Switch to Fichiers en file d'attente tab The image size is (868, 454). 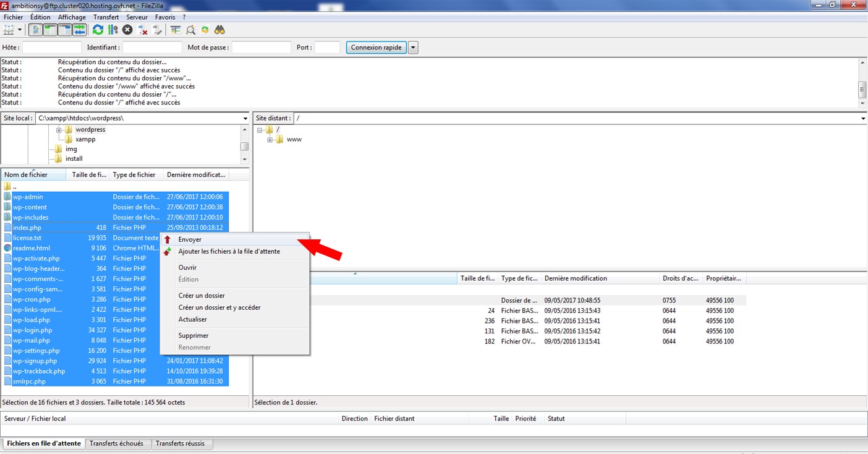pyautogui.click(x=44, y=443)
